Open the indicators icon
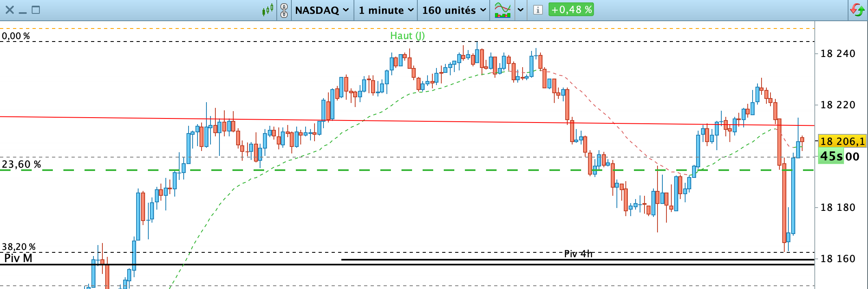Image resolution: width=868 pixels, height=289 pixels. pyautogui.click(x=503, y=10)
